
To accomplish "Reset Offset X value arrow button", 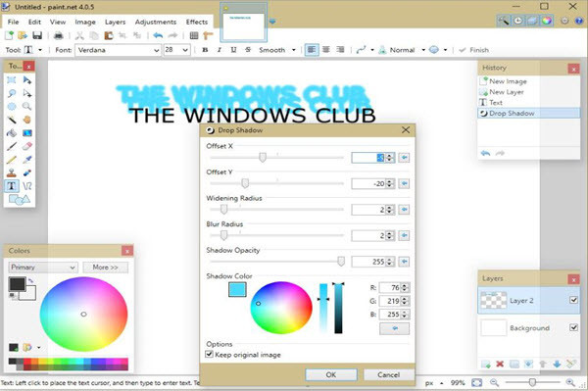I will (x=404, y=158).
